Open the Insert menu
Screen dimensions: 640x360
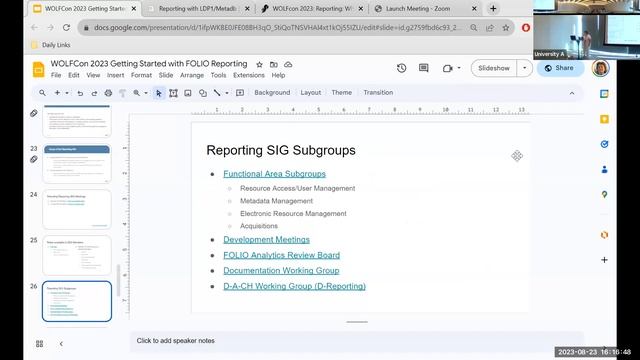click(x=116, y=76)
